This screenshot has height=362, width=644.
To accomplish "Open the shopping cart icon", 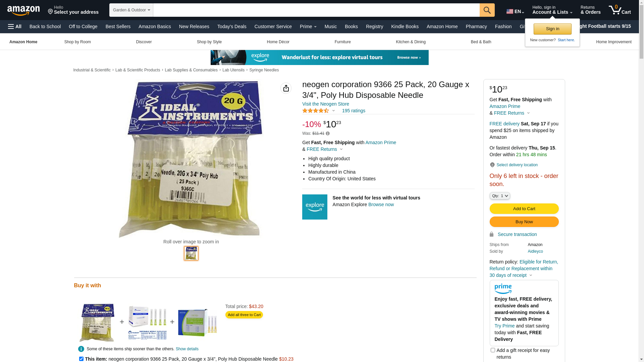I will [x=620, y=10].
